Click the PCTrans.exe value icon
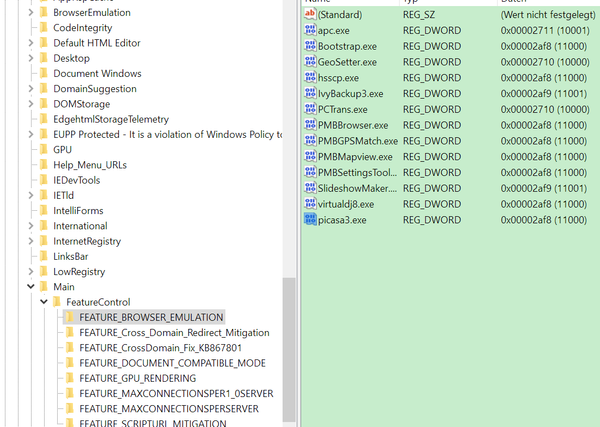 pos(309,109)
